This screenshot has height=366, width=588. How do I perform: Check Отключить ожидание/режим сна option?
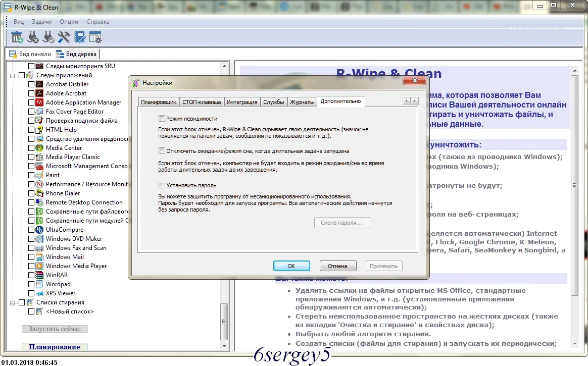(162, 150)
